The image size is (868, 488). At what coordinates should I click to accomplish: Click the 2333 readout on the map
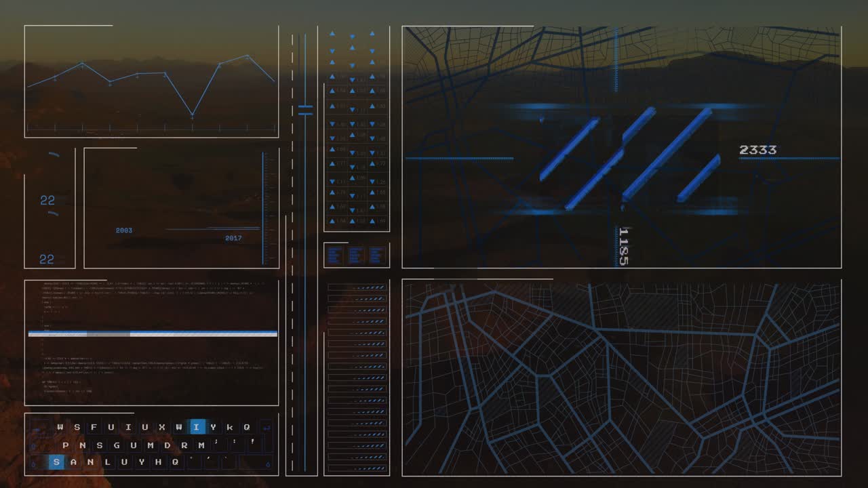(x=757, y=150)
